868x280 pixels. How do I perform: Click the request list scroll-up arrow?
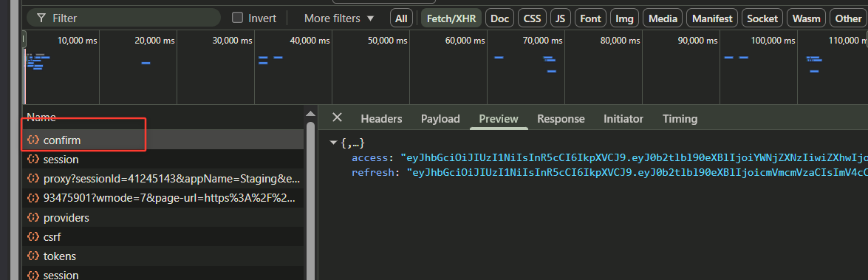[310, 114]
